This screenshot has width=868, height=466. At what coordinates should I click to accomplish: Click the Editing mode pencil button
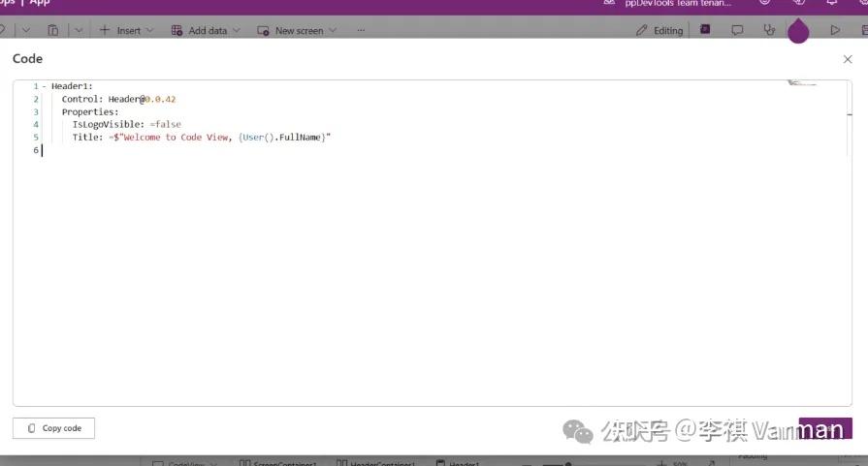click(659, 30)
